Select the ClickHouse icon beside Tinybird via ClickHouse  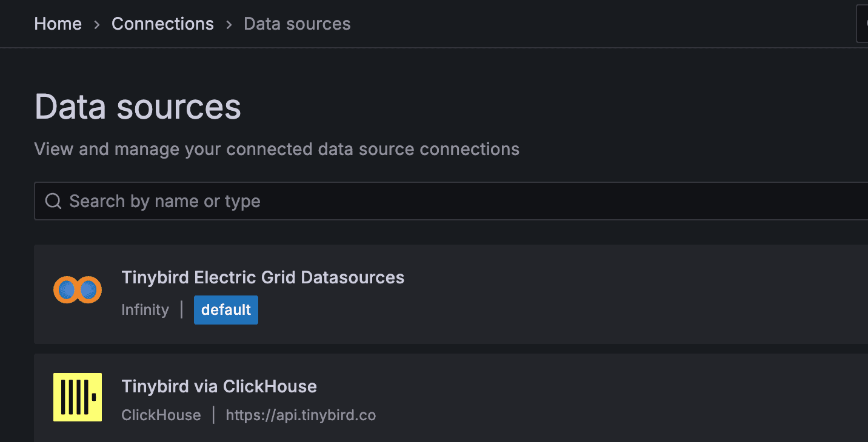click(78, 397)
